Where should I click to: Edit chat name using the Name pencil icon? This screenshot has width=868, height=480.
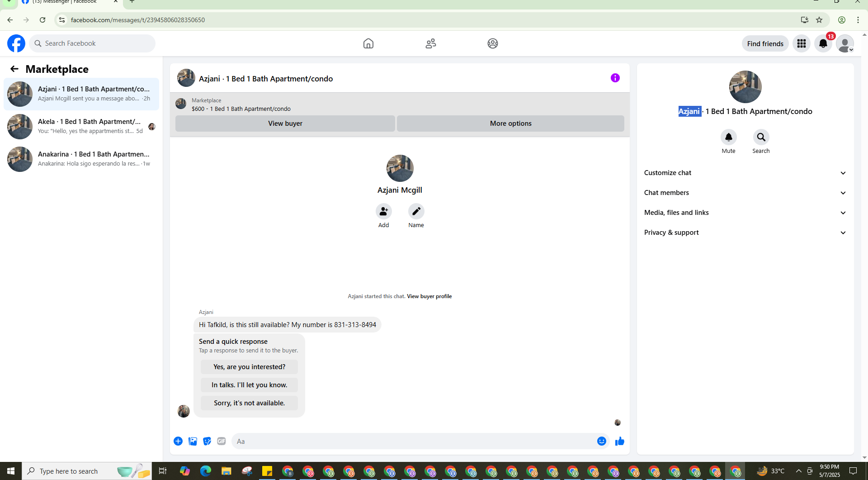(x=416, y=211)
